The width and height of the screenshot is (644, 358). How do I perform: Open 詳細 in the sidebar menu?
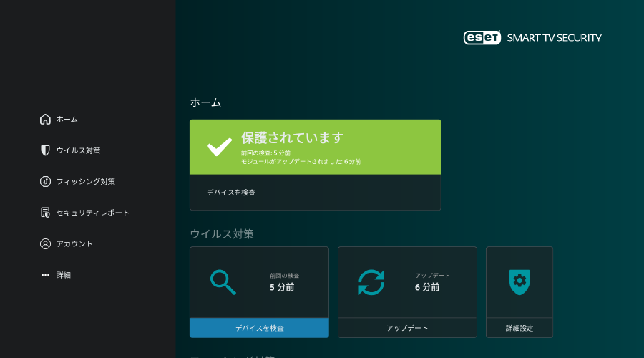click(64, 275)
